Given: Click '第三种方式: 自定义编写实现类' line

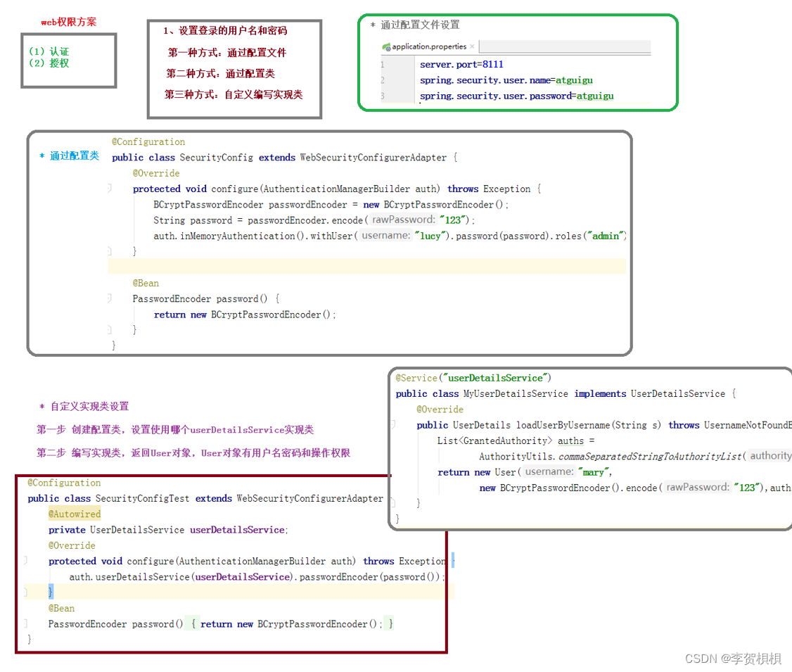Looking at the screenshot, I should [234, 94].
